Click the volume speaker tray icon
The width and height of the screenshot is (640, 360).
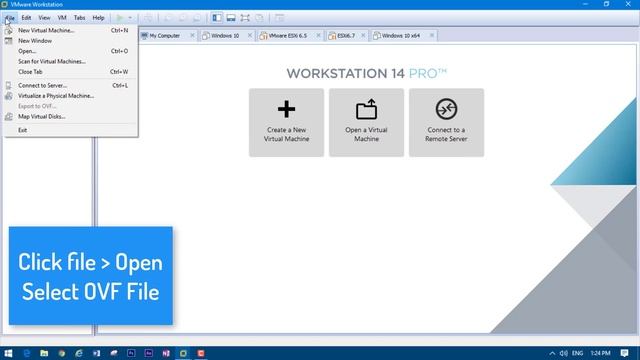tap(564, 353)
